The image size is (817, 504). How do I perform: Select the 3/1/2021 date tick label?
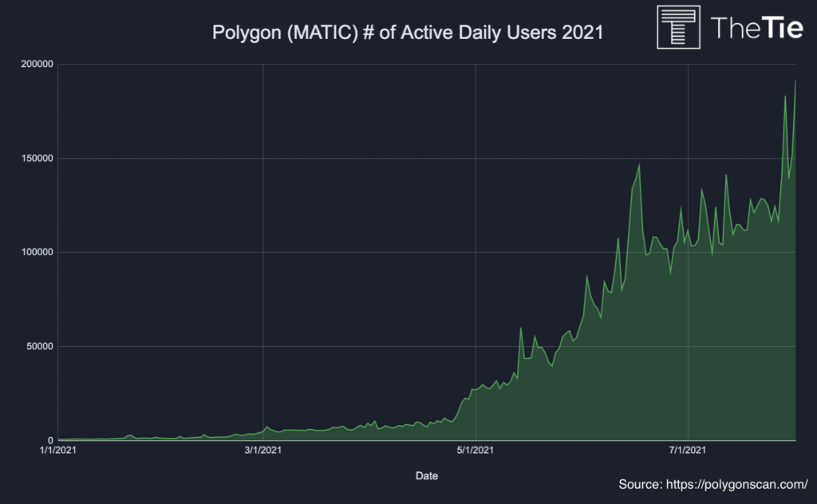pyautogui.click(x=262, y=451)
